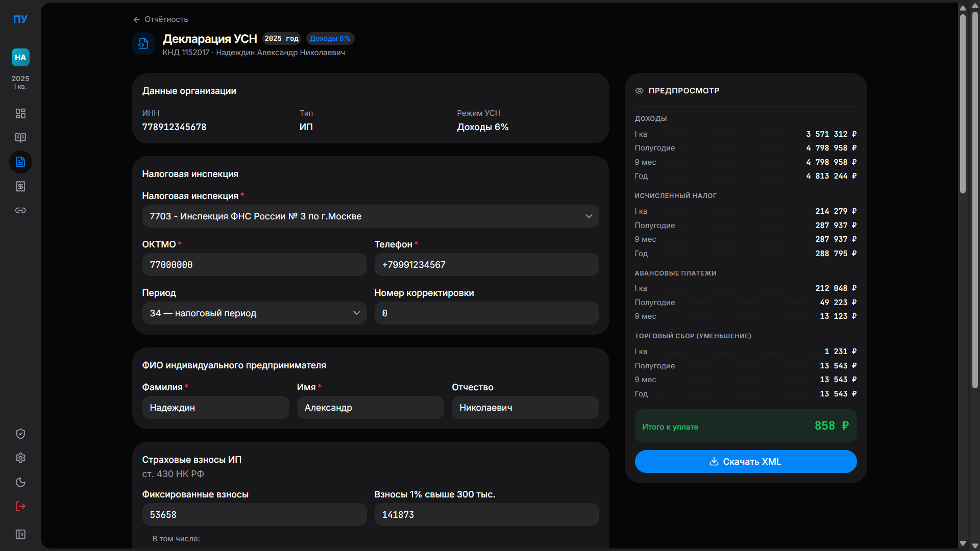The image size is (980, 551).
Task: Click the Телефон input field
Action: (x=486, y=265)
